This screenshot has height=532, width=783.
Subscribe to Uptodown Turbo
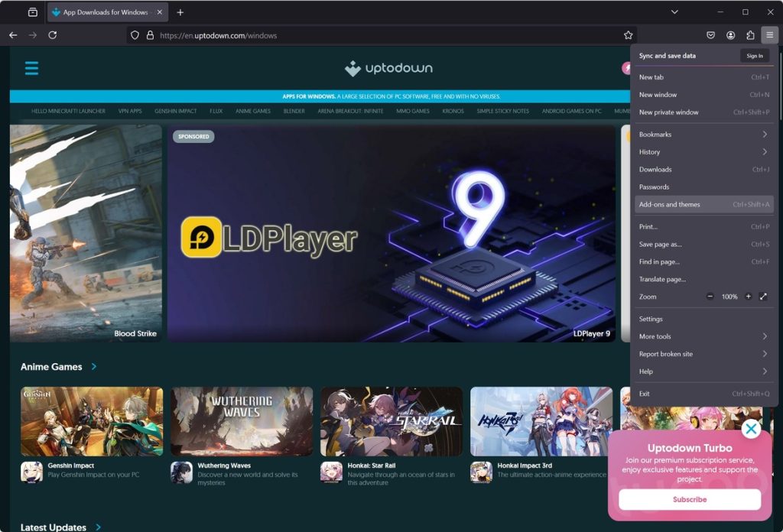690,499
